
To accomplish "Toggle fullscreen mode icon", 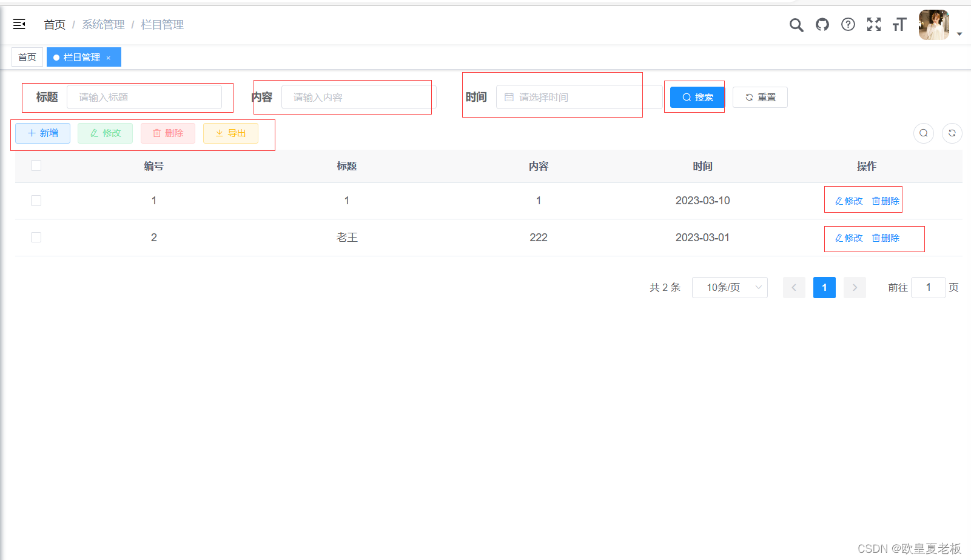I will [x=874, y=24].
